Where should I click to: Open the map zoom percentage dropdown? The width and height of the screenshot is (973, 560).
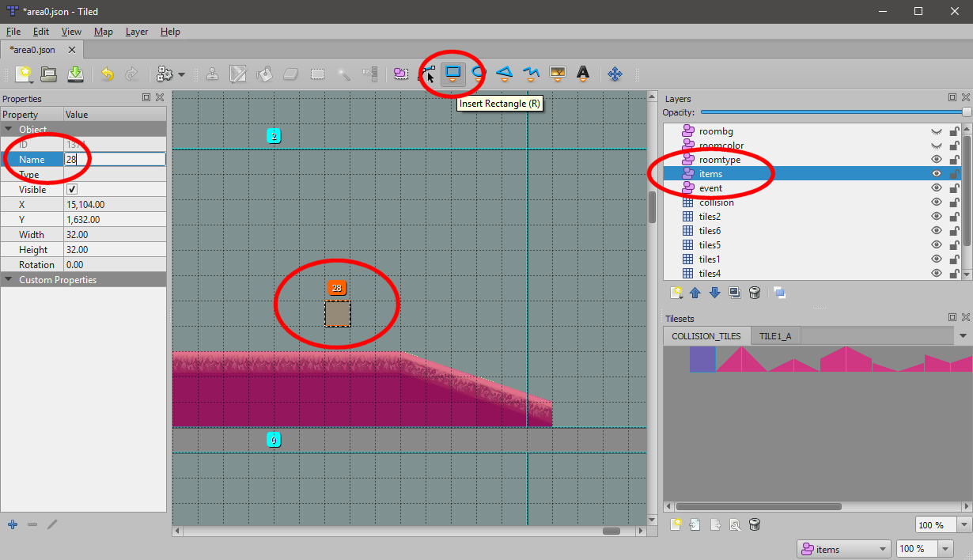coord(946,549)
